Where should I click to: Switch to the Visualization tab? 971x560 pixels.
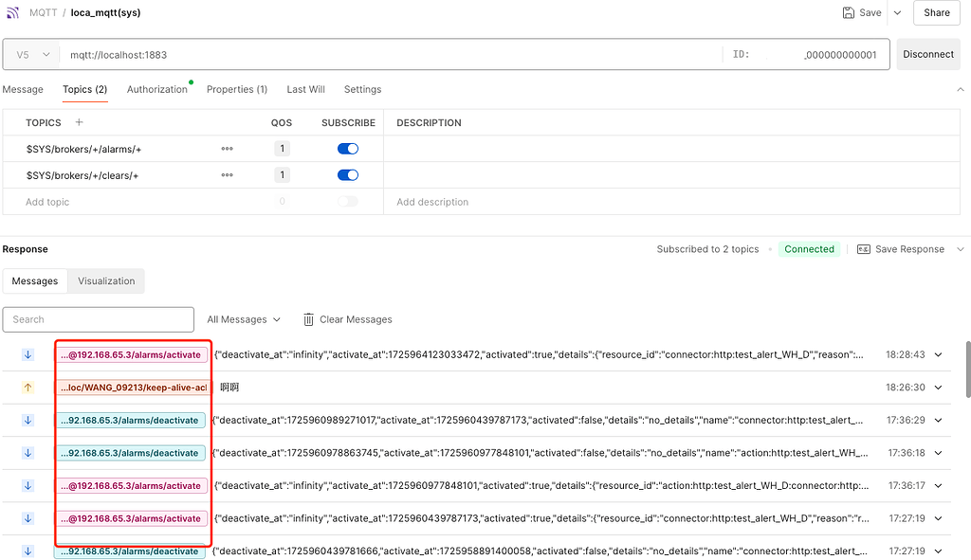105,280
